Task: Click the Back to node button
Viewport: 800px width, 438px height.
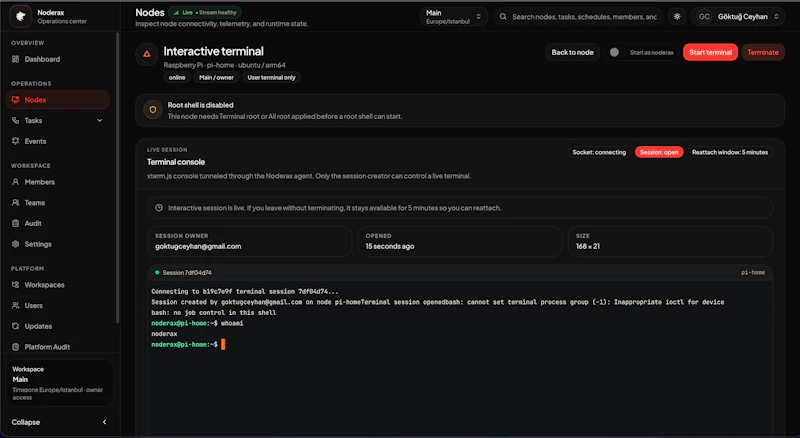Action: coord(572,52)
